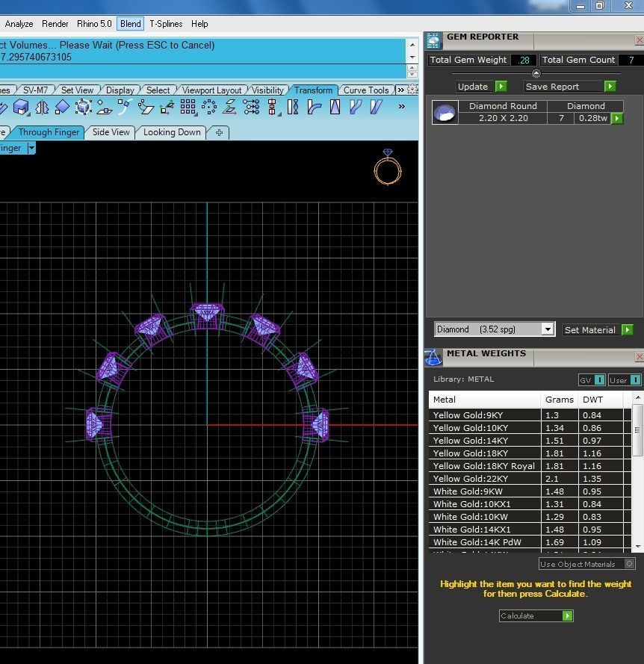Activate the Taper tool
Viewport: 644px width, 664px height.
(x=335, y=107)
